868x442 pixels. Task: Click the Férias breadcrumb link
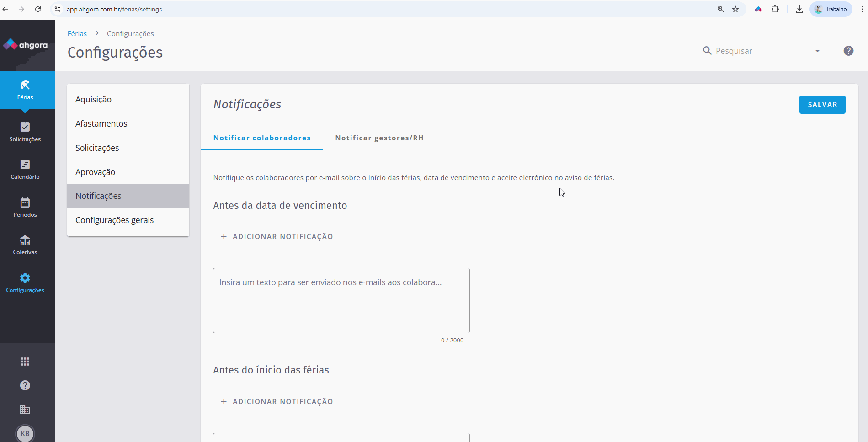(x=77, y=33)
